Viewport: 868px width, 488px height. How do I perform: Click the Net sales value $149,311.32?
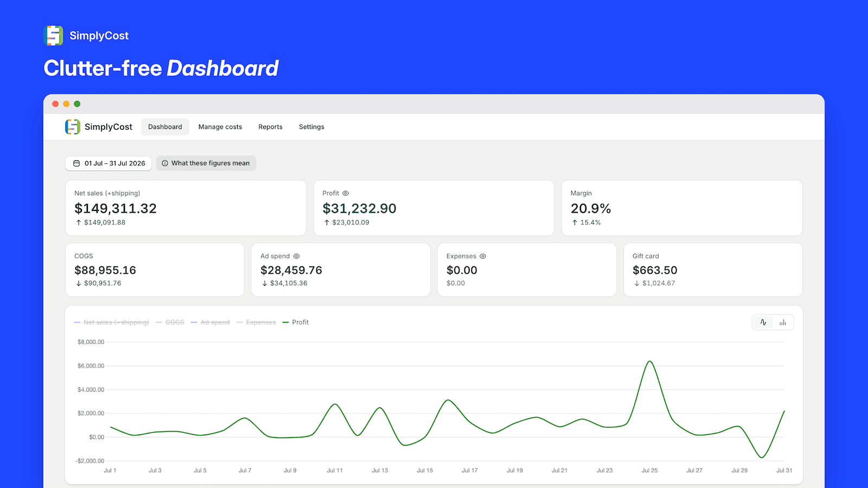(116, 209)
